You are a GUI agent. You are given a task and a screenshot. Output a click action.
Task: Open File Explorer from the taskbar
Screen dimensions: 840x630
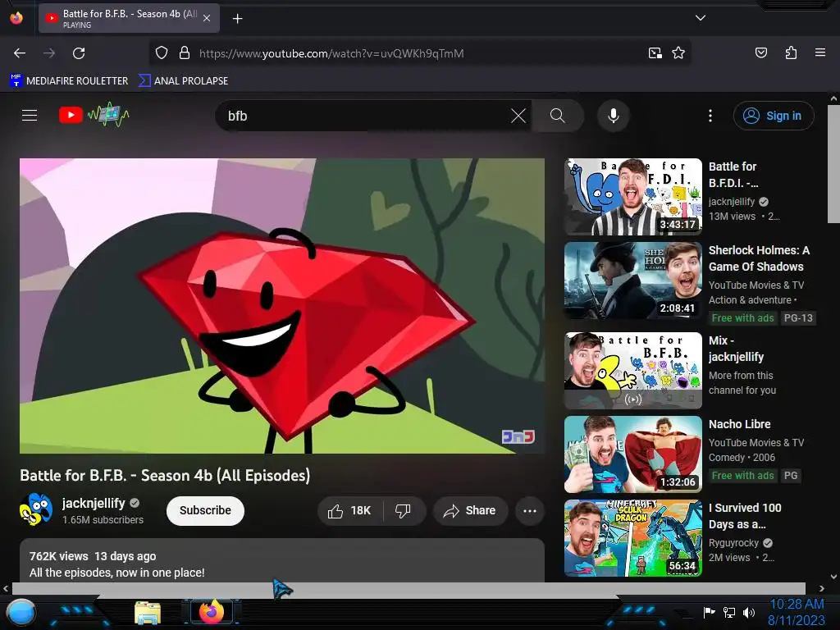coord(148,613)
